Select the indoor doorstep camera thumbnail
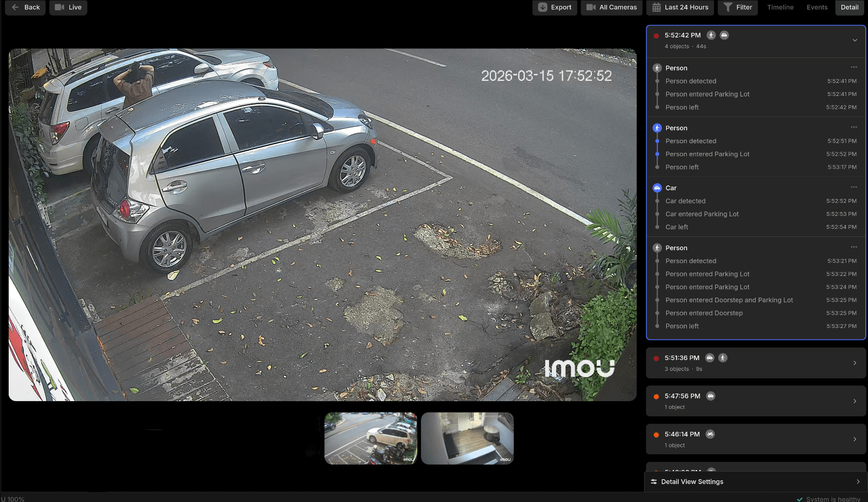Screen dimensions: 868x502 pyautogui.click(x=467, y=438)
